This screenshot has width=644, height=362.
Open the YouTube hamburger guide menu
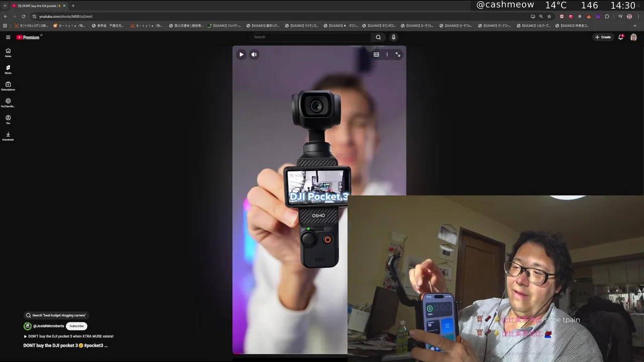[8, 37]
